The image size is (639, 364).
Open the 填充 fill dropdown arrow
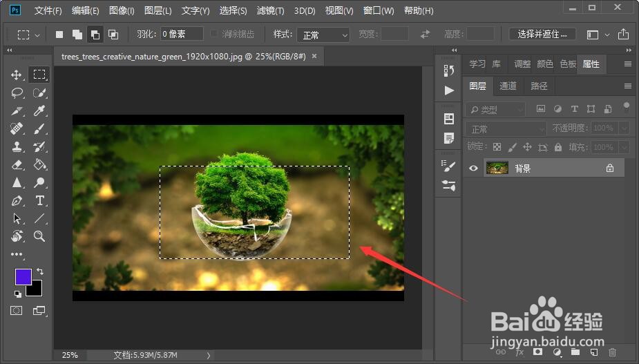click(624, 146)
